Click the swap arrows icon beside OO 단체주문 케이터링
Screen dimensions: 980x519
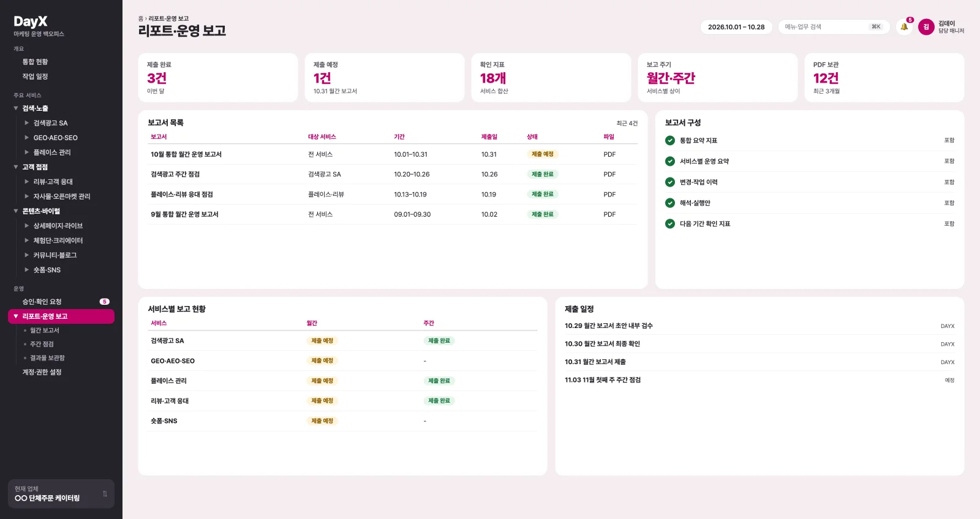point(105,494)
